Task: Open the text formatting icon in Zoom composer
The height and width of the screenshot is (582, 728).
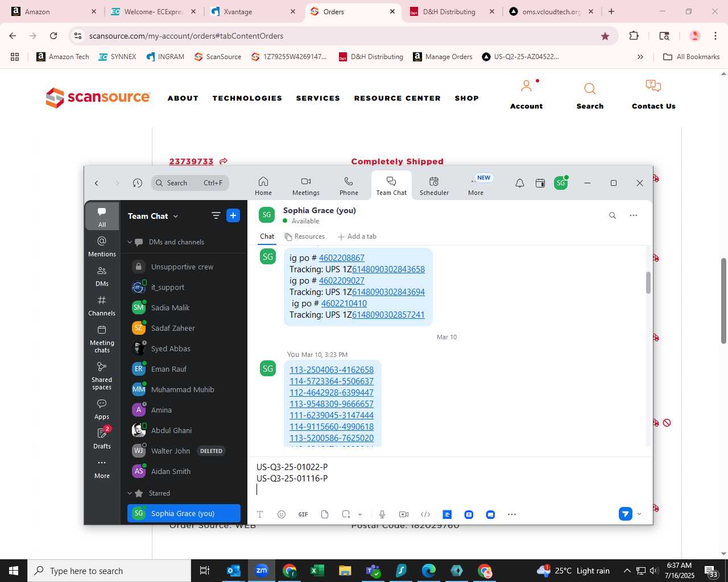Action: 260,514
